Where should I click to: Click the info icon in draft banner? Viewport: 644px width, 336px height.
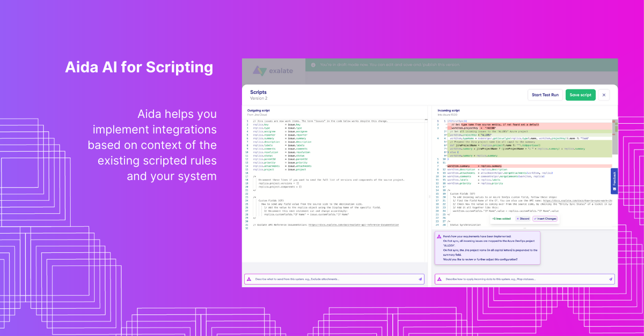(312, 65)
